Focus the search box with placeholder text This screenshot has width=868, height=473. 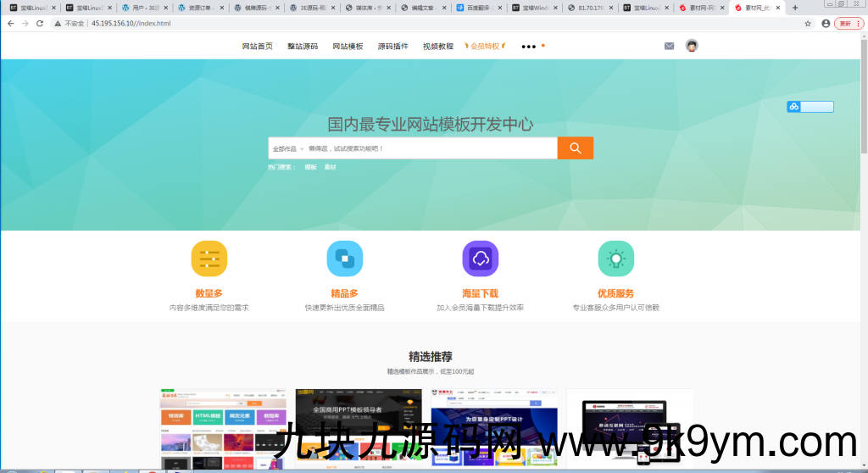tap(431, 148)
